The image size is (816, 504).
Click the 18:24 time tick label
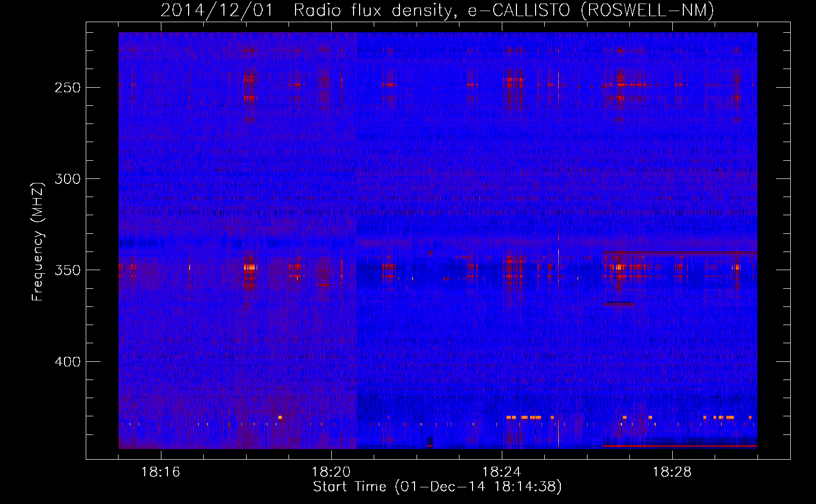point(502,472)
